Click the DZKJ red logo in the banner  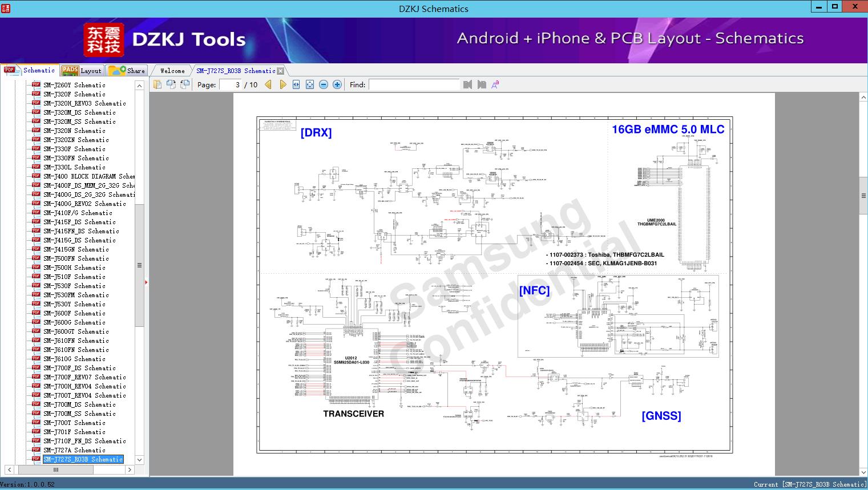point(104,40)
